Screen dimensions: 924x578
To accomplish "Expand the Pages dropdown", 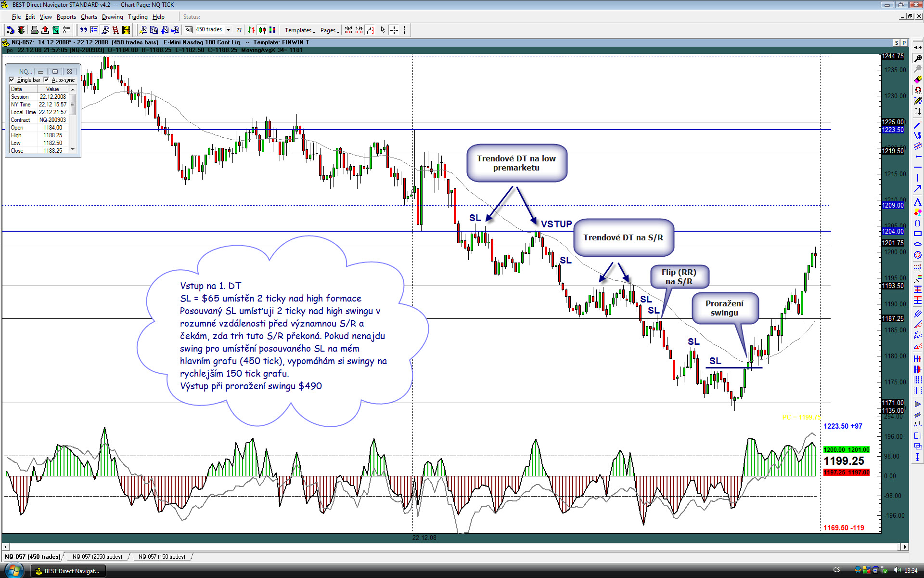I will [330, 30].
